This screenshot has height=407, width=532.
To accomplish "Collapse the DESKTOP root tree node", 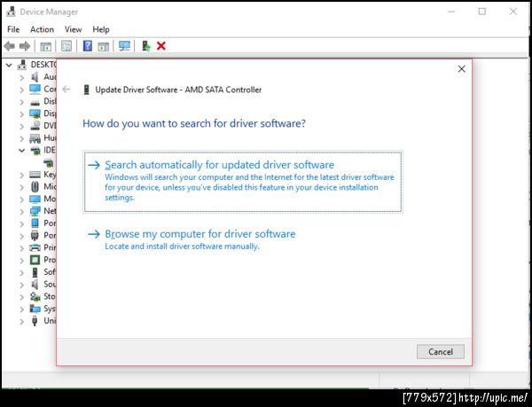I will (x=9, y=65).
